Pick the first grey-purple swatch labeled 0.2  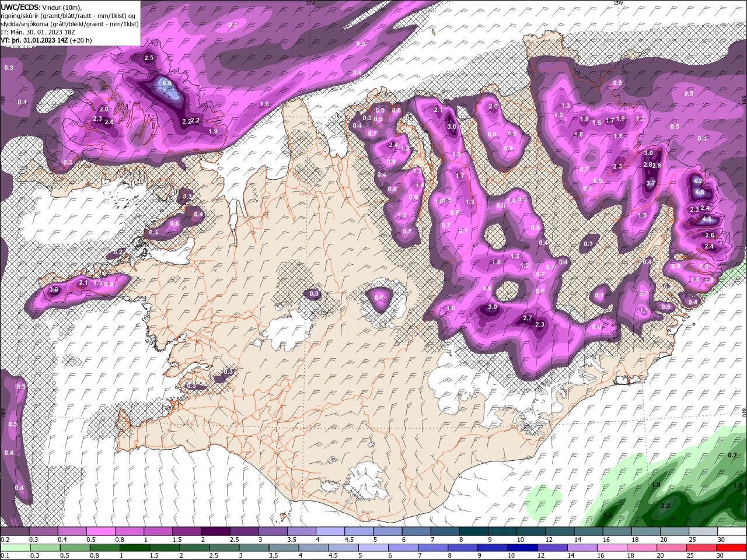(x=15, y=531)
